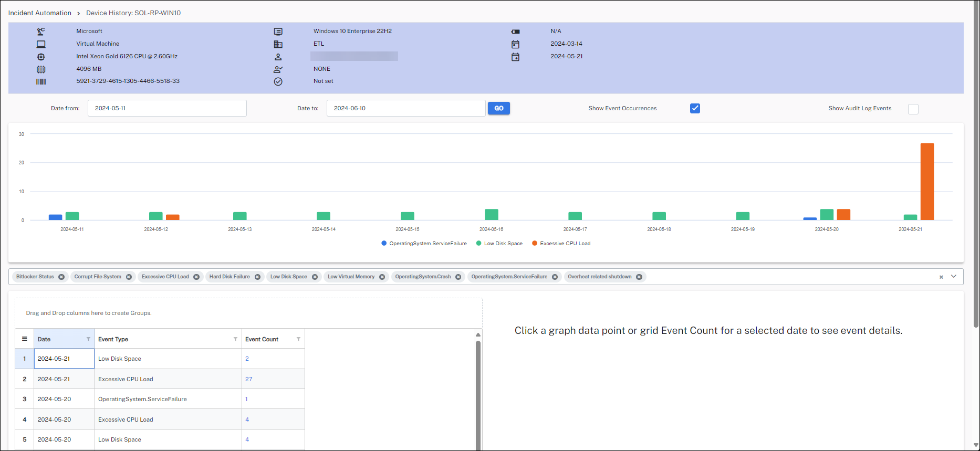Click the Date from input field
This screenshot has height=451, width=980.
167,108
